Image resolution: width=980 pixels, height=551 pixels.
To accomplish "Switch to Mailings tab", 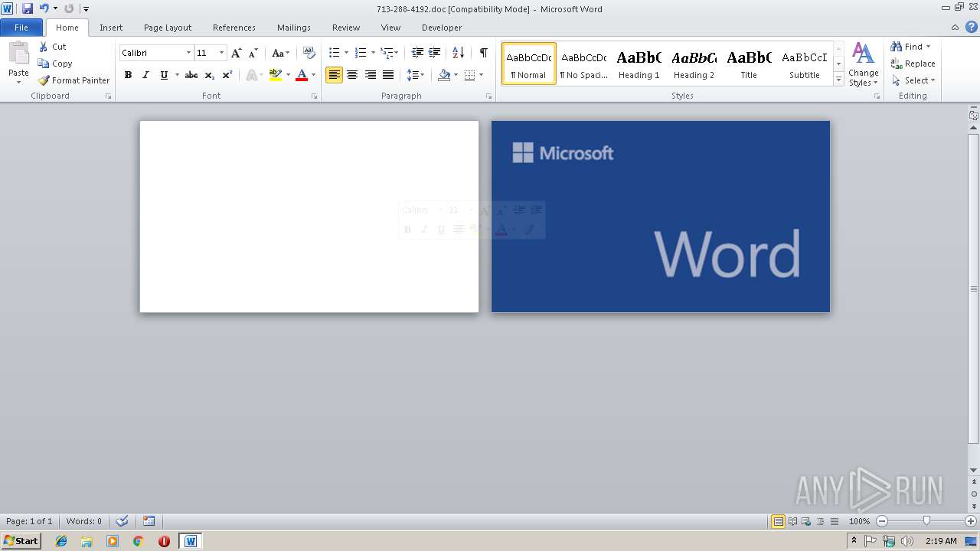I will (294, 28).
